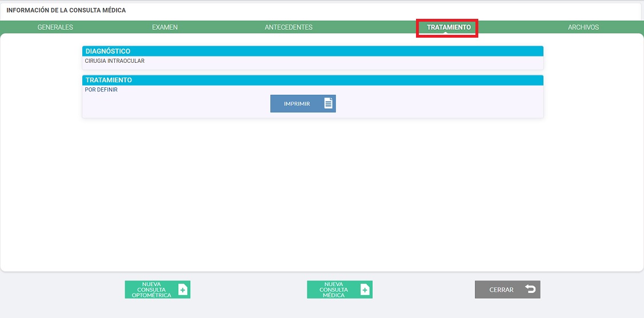Open the Examen tab
The width and height of the screenshot is (644, 318).
165,27
